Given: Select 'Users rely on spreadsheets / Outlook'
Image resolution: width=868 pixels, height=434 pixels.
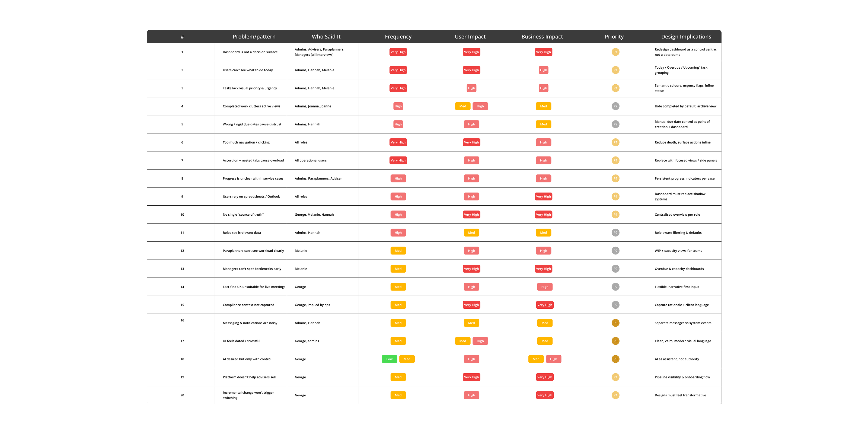Looking at the screenshot, I should click(251, 196).
